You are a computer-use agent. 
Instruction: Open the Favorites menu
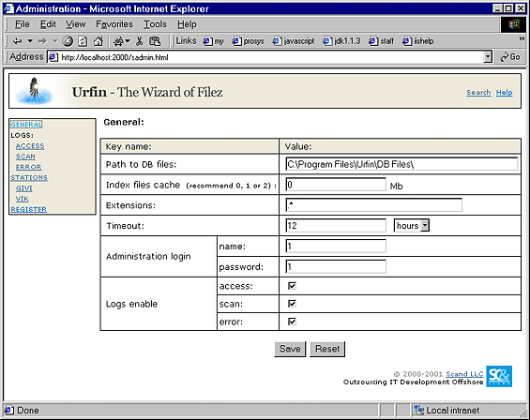pyautogui.click(x=114, y=24)
